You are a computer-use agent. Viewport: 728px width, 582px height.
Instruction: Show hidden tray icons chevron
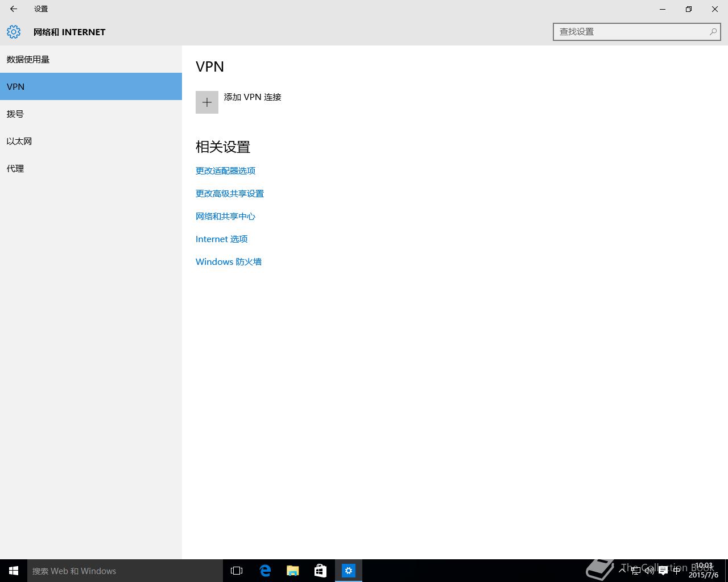[622, 571]
